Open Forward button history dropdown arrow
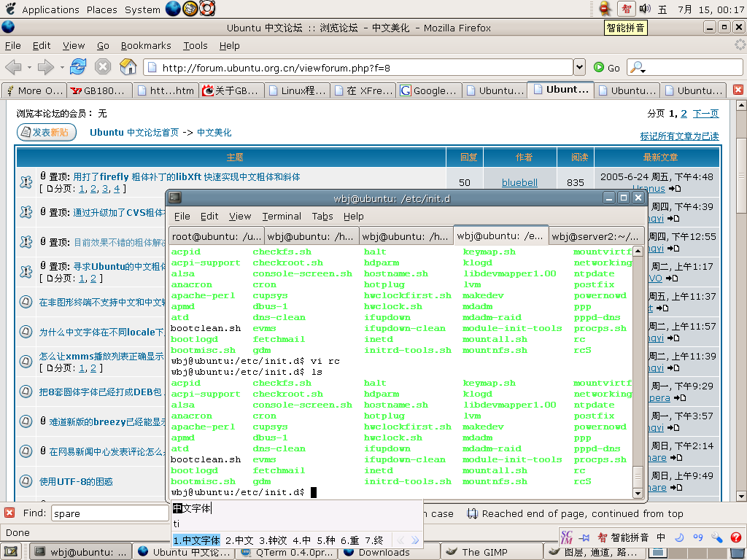Viewport: 747px width, 560px height. pos(62,68)
